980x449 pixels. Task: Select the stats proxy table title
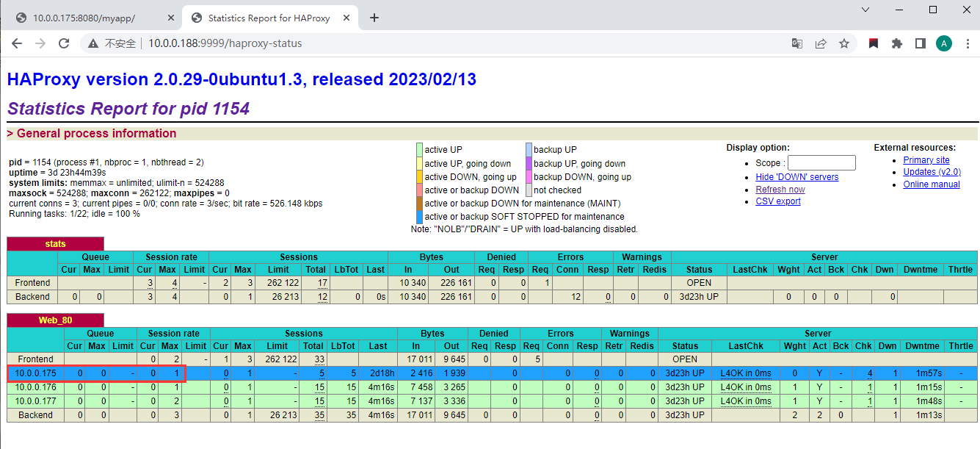tap(55, 244)
